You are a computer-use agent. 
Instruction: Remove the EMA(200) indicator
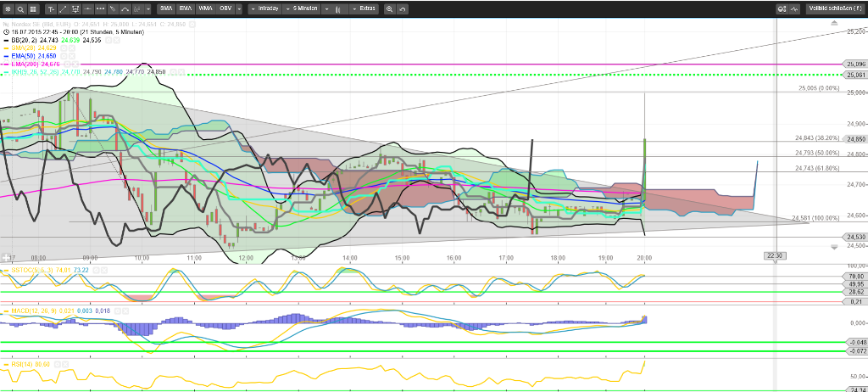[75, 64]
